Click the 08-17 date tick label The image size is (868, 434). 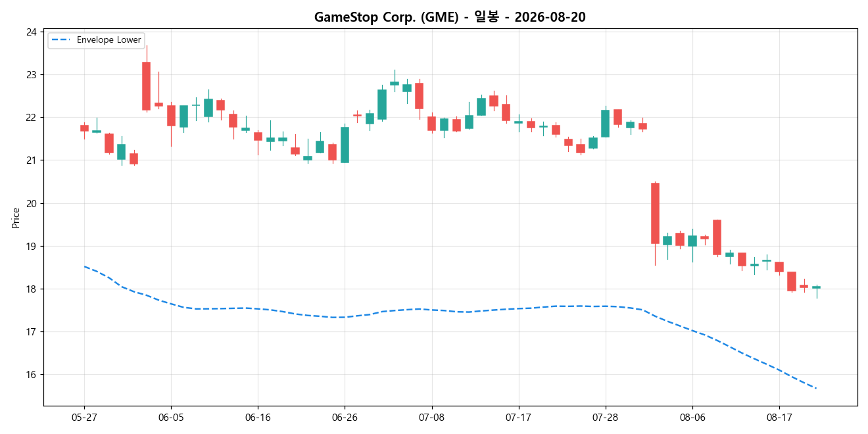(x=779, y=417)
